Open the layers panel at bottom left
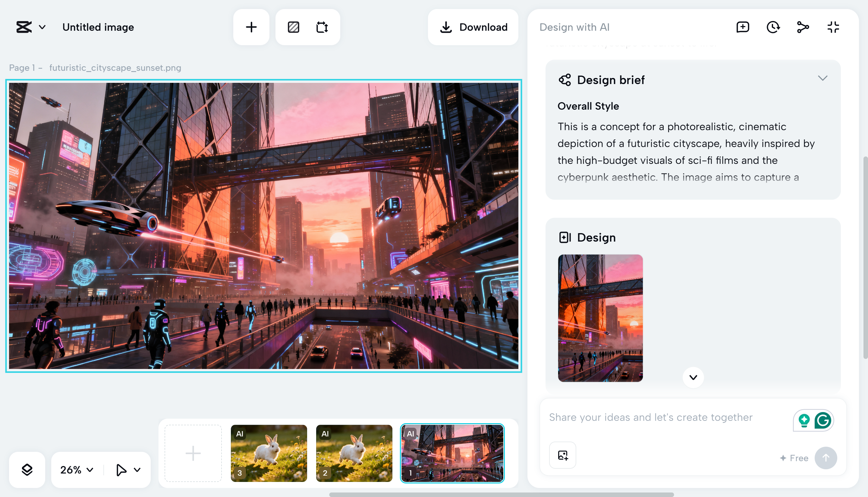Viewport: 868px width, 497px height. [27, 469]
